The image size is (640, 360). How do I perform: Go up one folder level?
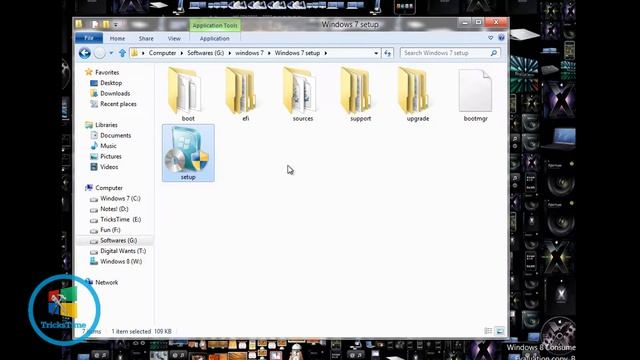click(x=122, y=53)
